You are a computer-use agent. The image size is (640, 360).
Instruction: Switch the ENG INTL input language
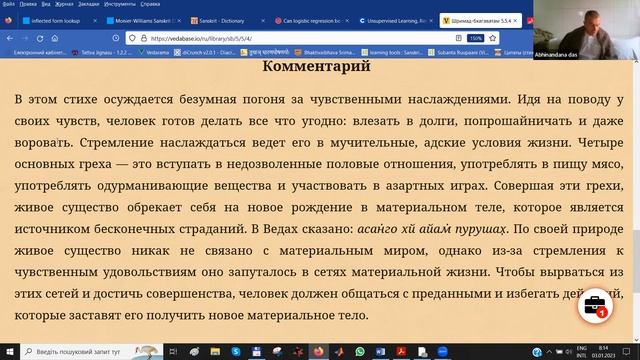click(582, 351)
